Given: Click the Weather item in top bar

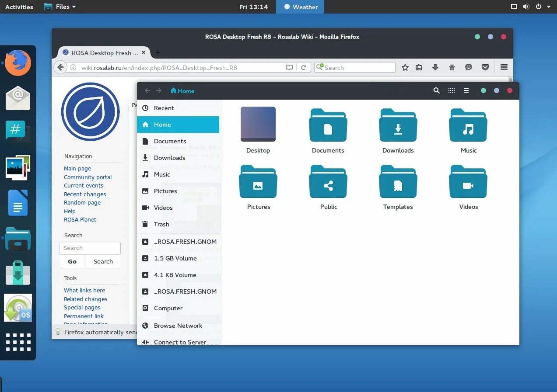Looking at the screenshot, I should 301,7.
